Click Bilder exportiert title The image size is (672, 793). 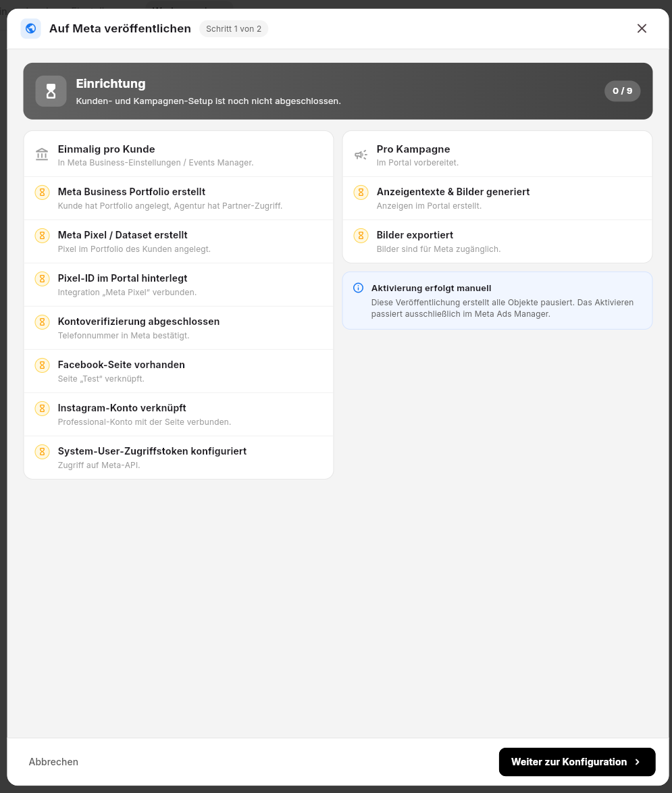coord(415,235)
